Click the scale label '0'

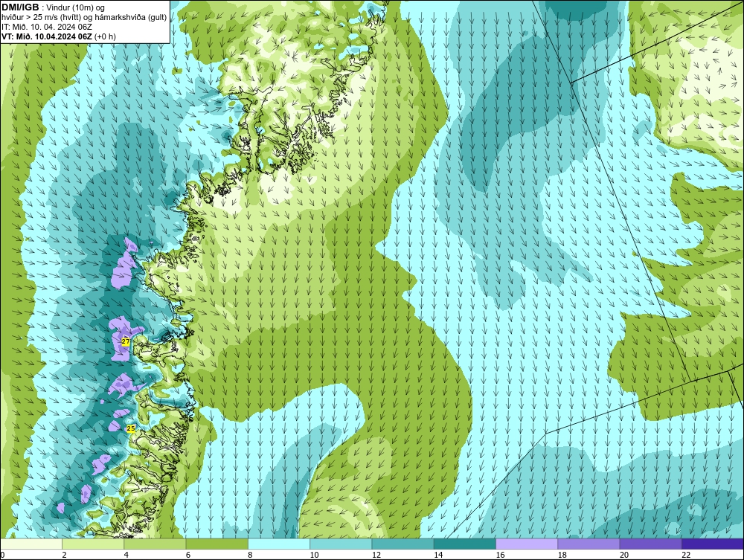click(x=2, y=555)
